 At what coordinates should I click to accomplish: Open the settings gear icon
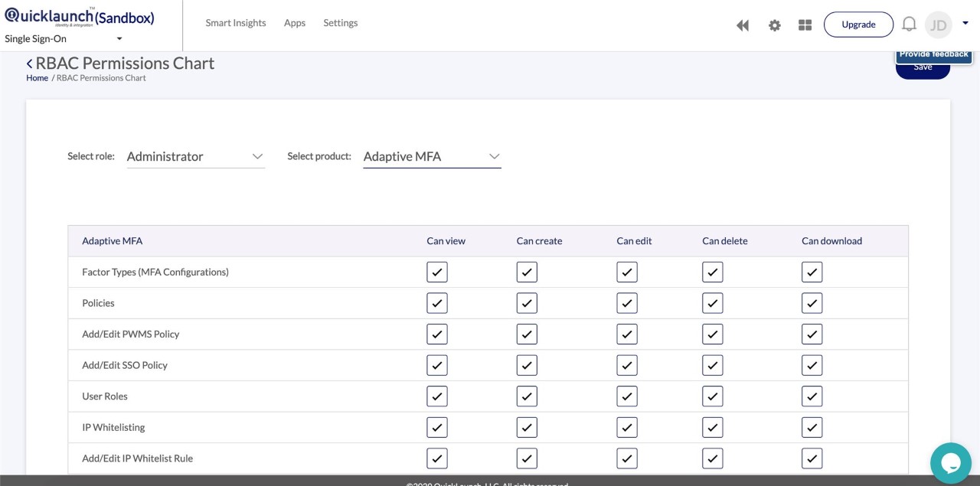[775, 25]
